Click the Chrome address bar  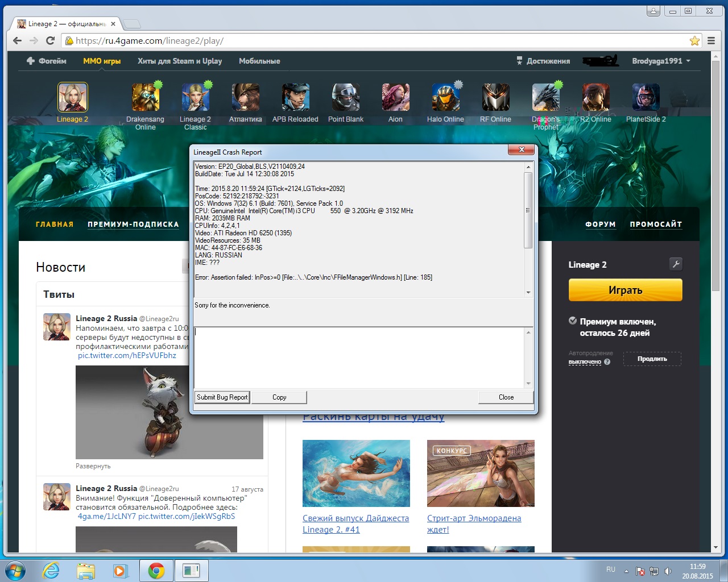[375, 41]
